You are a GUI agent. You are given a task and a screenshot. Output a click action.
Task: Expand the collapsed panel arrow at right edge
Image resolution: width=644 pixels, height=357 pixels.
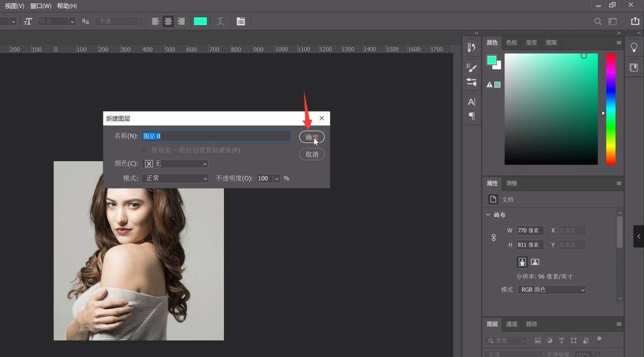[638, 236]
